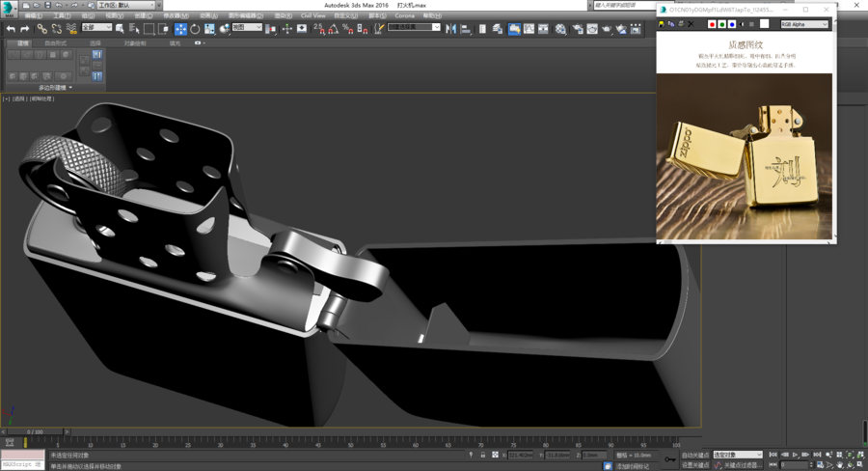The height and width of the screenshot is (471, 868).
Task: Click the Redo arrow in main toolbar
Action: (x=25, y=29)
